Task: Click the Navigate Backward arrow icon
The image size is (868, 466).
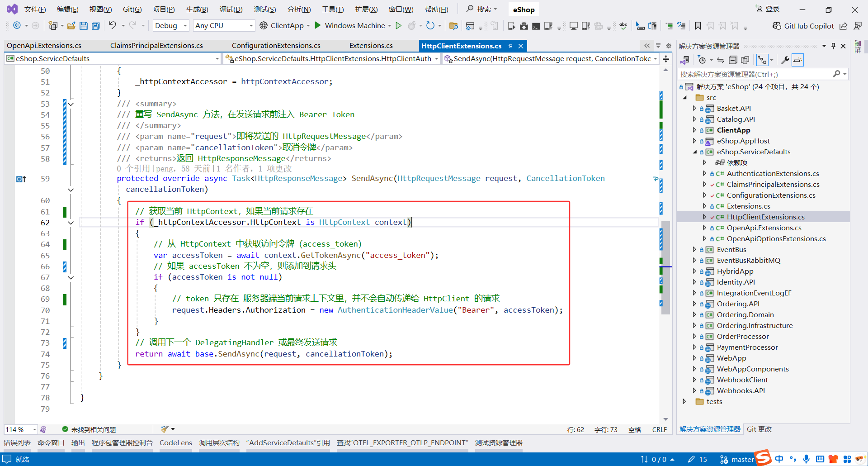Action: point(17,26)
